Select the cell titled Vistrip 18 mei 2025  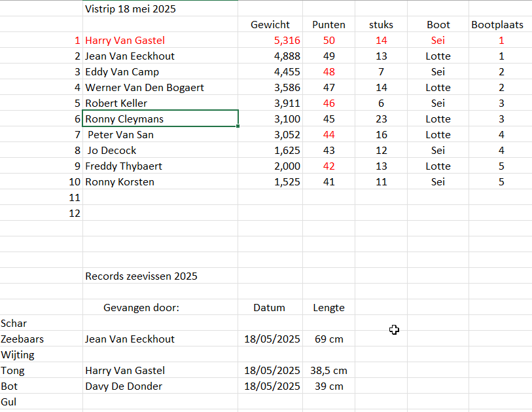click(x=160, y=9)
